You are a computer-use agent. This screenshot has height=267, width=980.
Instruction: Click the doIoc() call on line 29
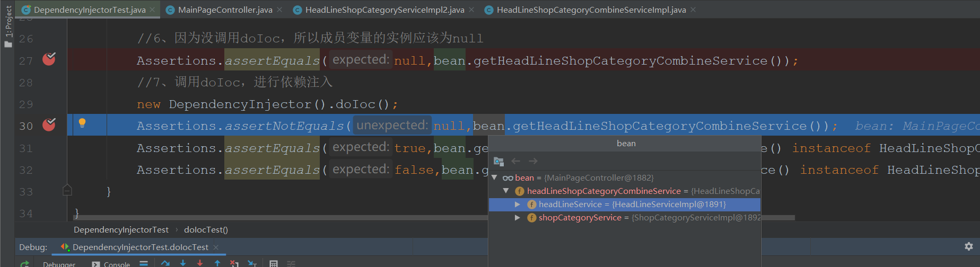coord(362,104)
